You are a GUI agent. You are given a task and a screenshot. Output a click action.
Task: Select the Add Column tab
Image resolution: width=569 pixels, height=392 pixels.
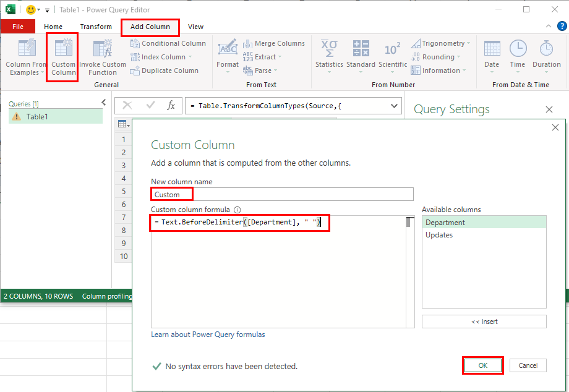click(150, 27)
